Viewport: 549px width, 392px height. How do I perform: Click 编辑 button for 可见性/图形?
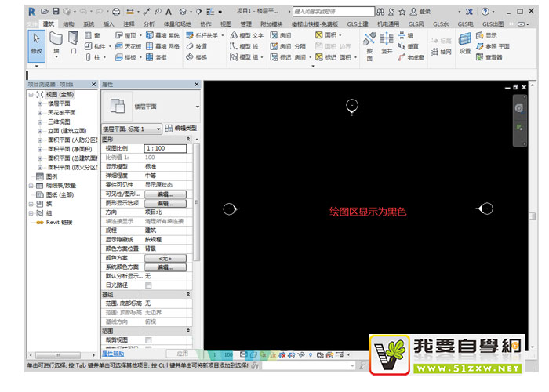pyautogui.click(x=165, y=194)
